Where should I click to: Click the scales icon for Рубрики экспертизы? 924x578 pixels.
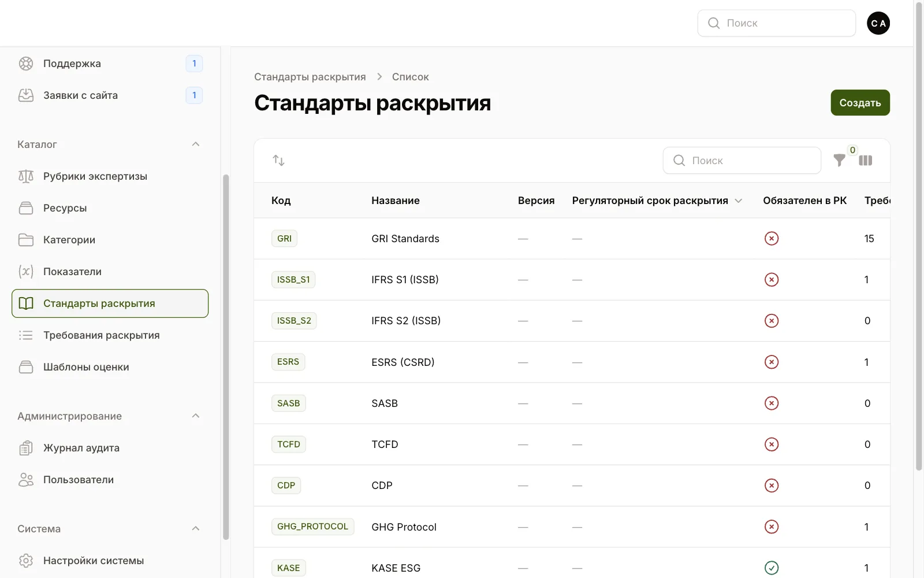[x=26, y=176]
